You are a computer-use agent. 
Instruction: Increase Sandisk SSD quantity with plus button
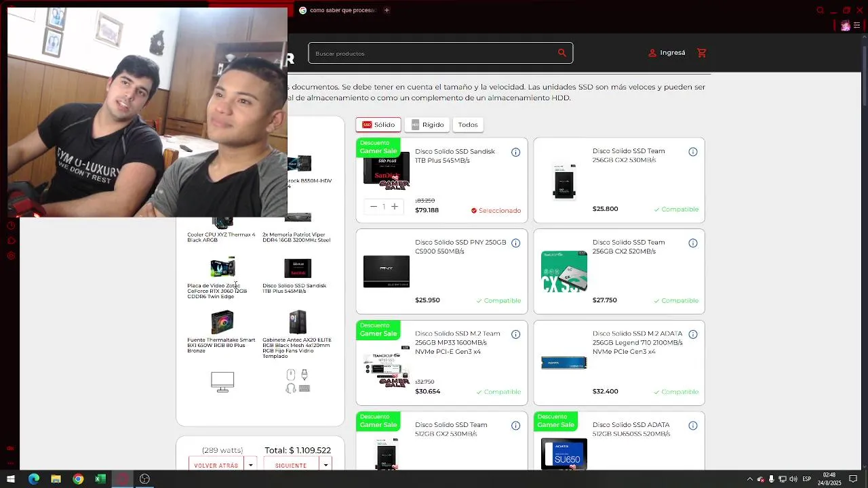click(395, 207)
